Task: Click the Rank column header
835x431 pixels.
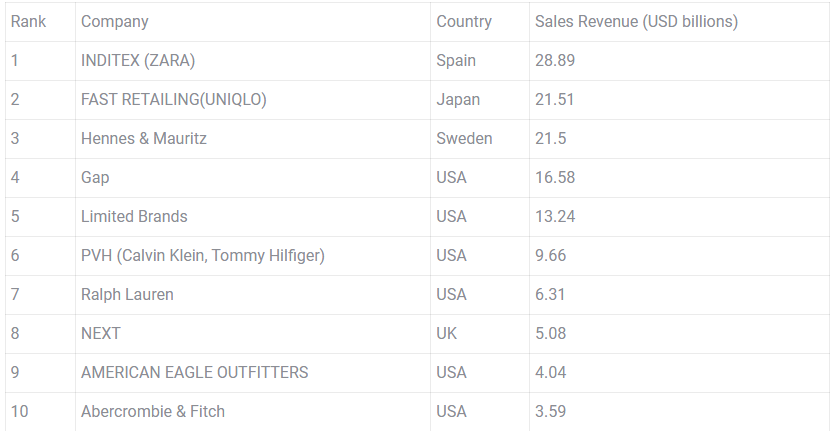Action: click(29, 22)
